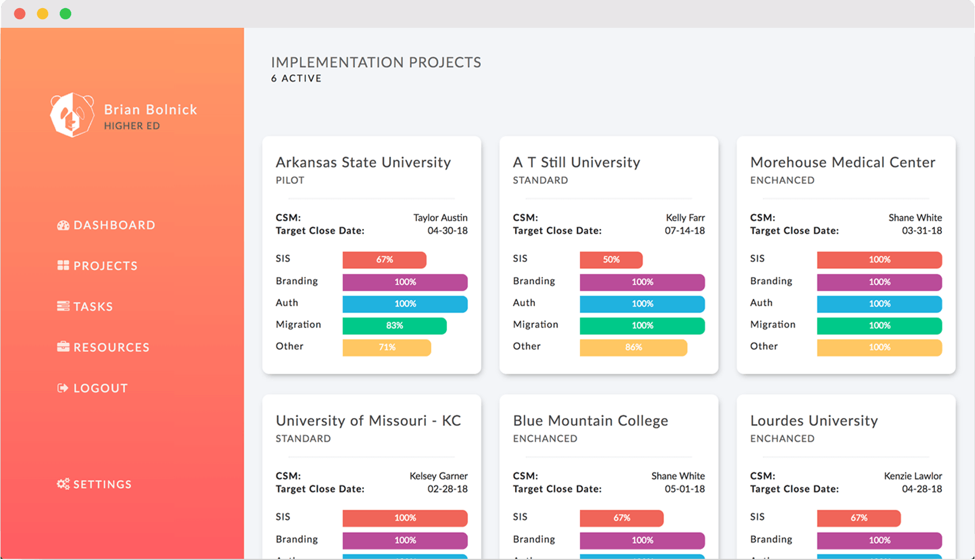This screenshot has height=560, width=975.
Task: Click the IMPLEMENTATION PROJECTS heading
Action: pyautogui.click(x=376, y=63)
